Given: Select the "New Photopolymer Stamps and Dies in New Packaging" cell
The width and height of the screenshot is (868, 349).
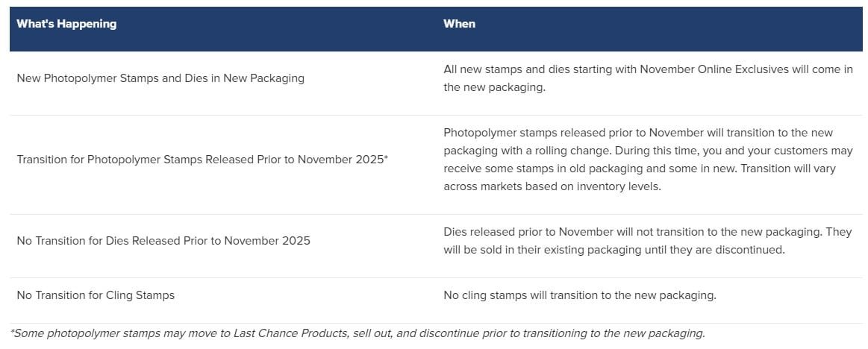Looking at the screenshot, I should 160,78.
